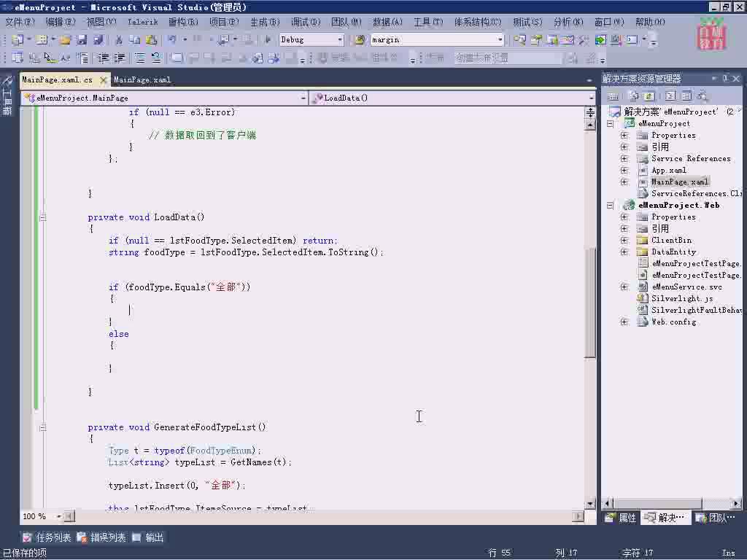The width and height of the screenshot is (747, 560).
Task: Collapse the LoadData() method outline
Action: 43,217
